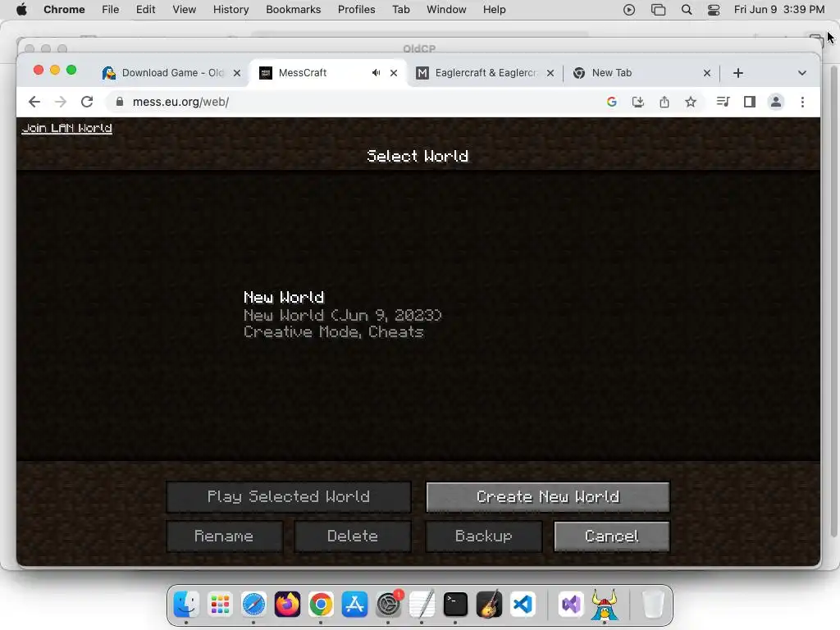The width and height of the screenshot is (840, 630).
Task: Click the lock icon in the address bar
Action: (120, 102)
